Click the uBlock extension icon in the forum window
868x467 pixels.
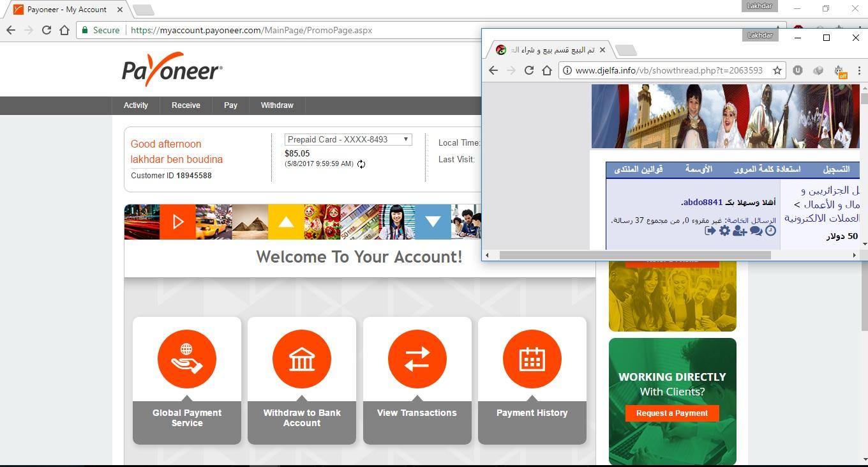[798, 70]
